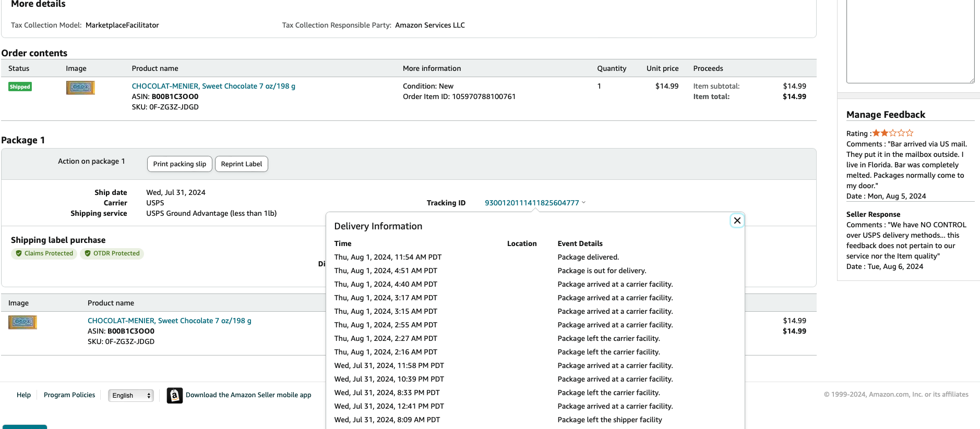Open the Help link in footer
980x429 pixels.
click(23, 395)
